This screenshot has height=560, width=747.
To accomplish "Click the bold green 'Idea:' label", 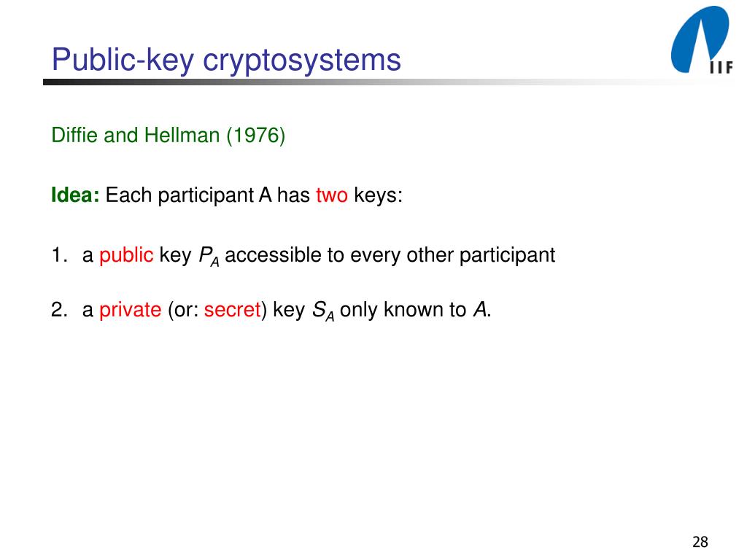I will [75, 195].
